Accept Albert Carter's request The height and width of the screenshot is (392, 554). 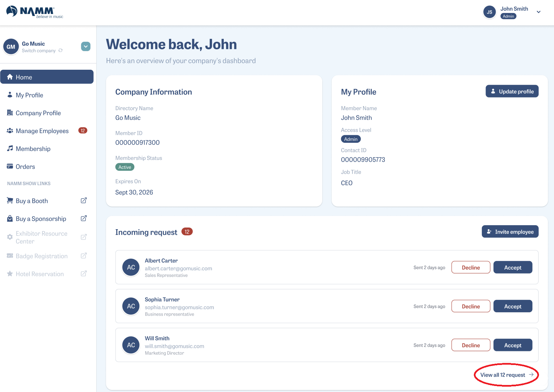513,267
